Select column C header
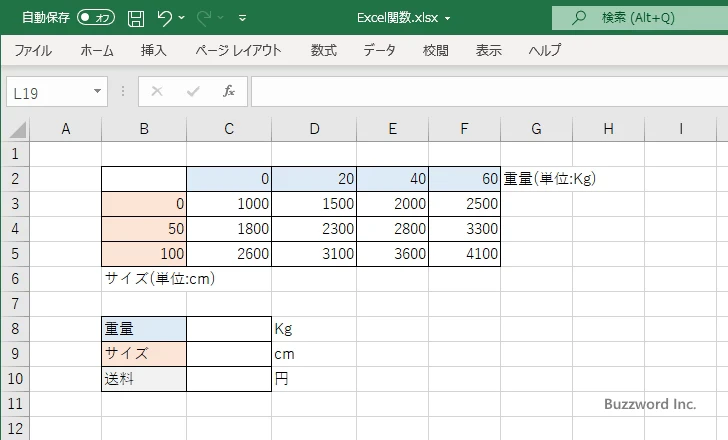 pyautogui.click(x=229, y=129)
